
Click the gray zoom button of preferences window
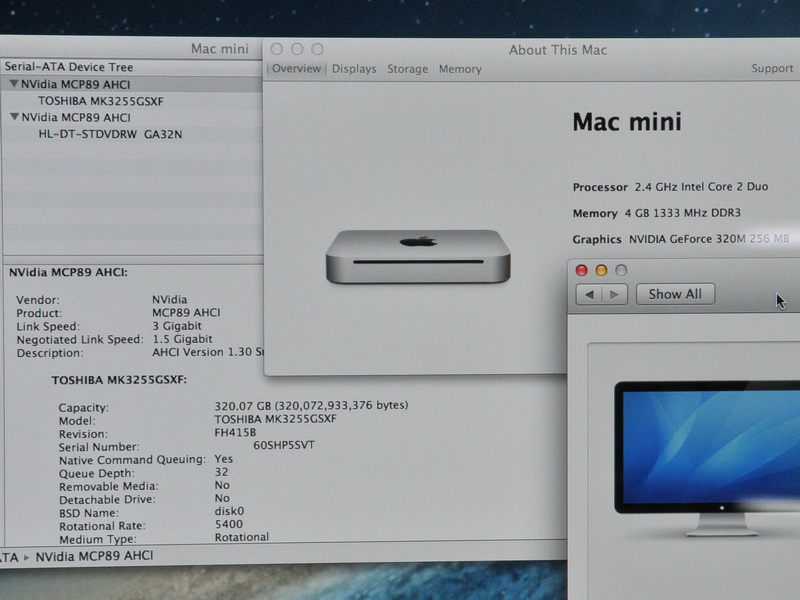(621, 270)
